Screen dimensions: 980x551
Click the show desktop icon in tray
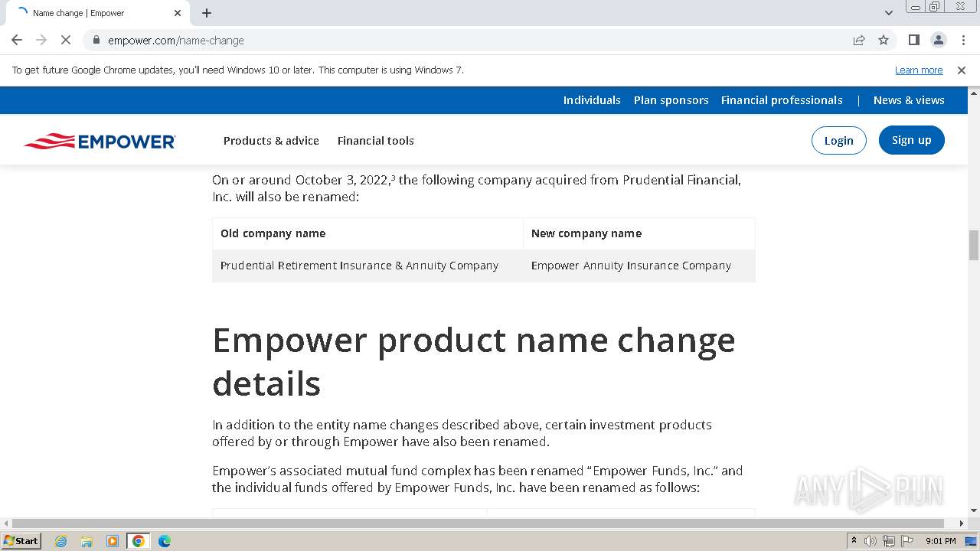(x=971, y=541)
